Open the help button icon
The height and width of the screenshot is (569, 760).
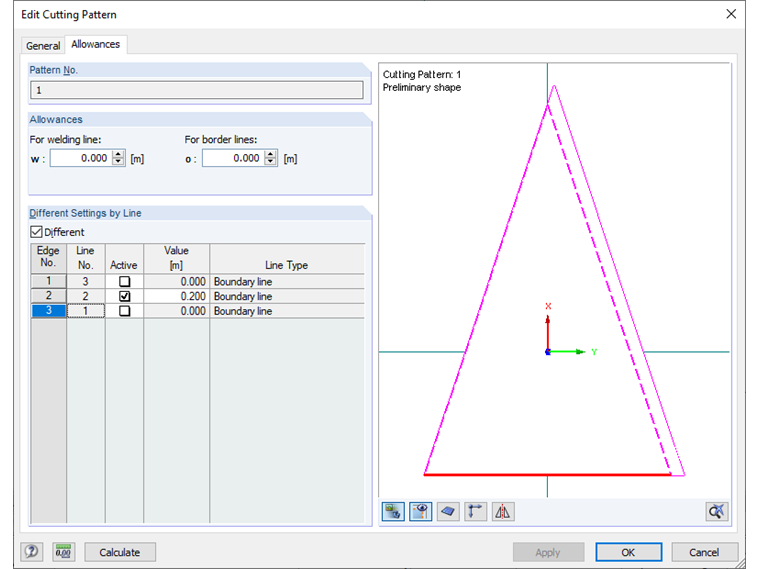click(x=32, y=552)
